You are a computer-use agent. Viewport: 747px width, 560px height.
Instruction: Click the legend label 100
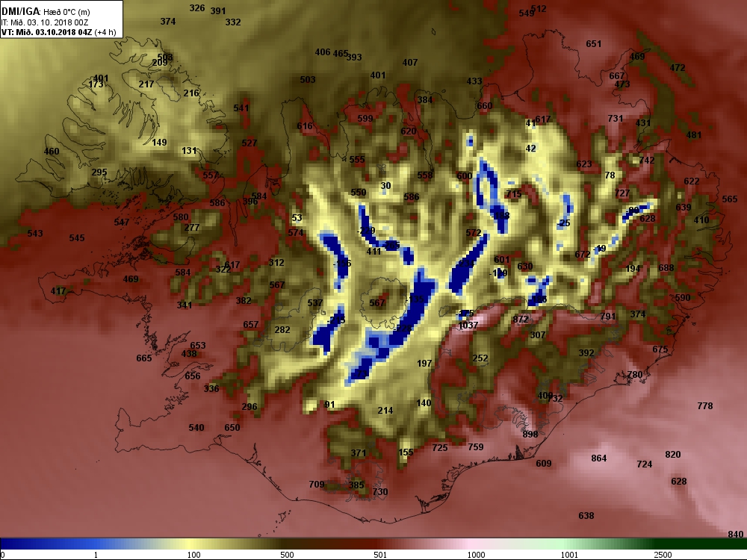[x=194, y=555]
